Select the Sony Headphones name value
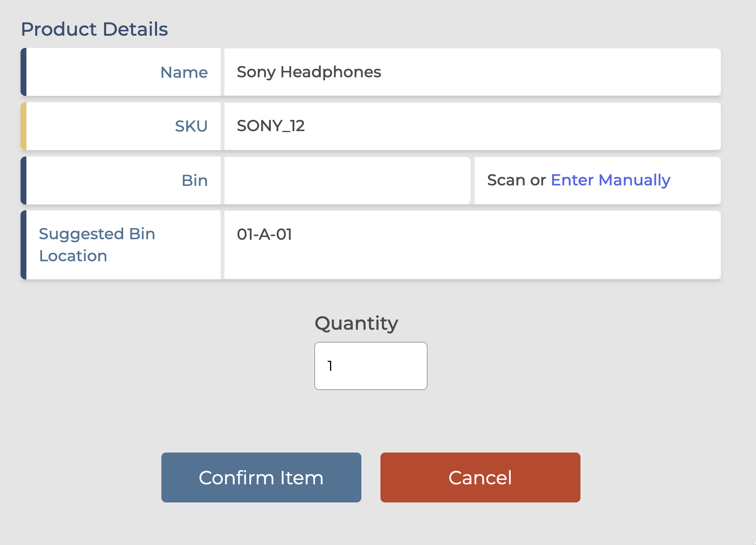This screenshot has width=756, height=545. (309, 72)
